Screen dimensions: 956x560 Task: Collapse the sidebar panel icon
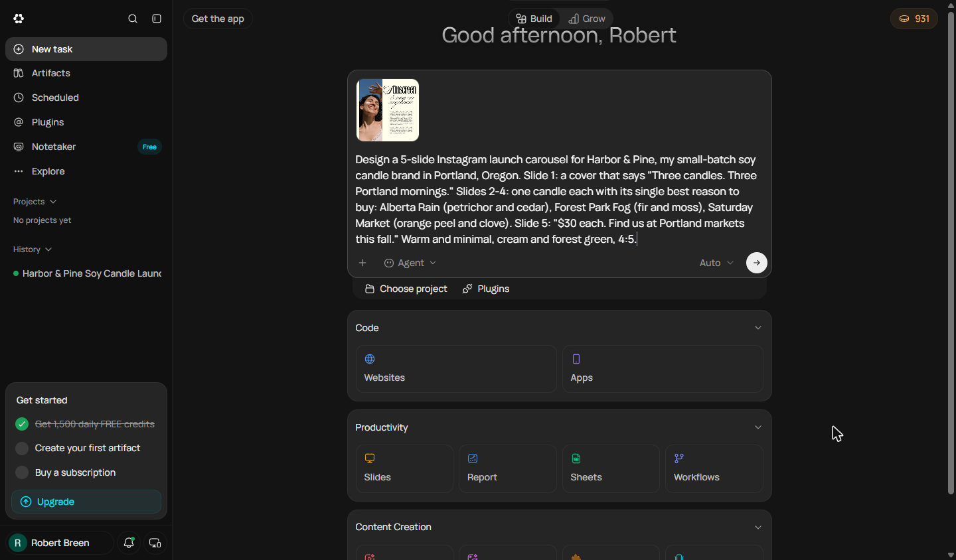point(157,19)
